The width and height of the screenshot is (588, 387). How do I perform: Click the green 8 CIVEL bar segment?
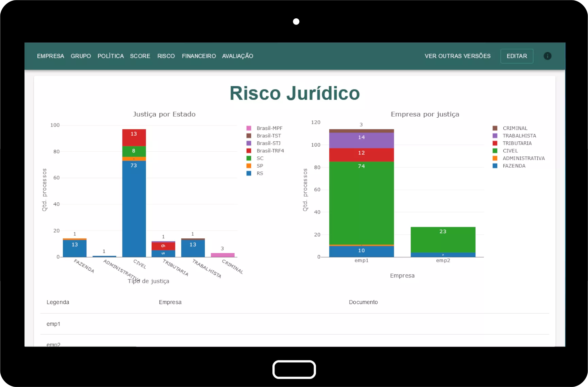[134, 151]
